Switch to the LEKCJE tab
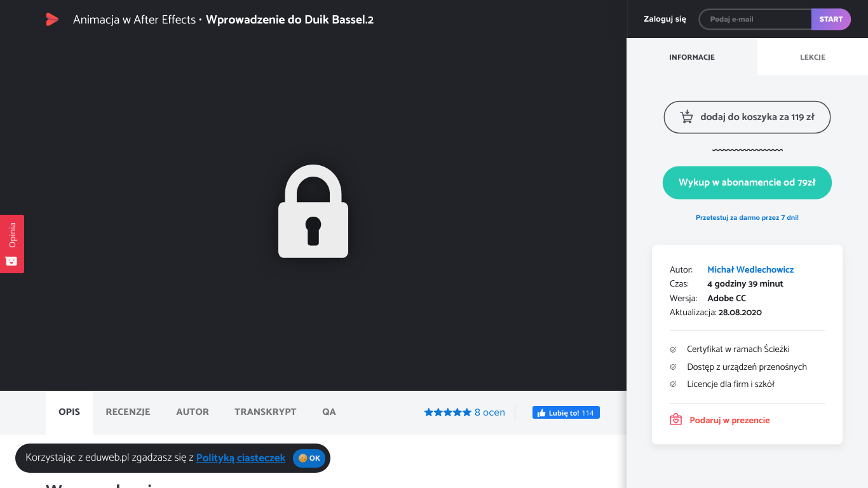Viewport: 868px width, 488px height. (x=813, y=57)
